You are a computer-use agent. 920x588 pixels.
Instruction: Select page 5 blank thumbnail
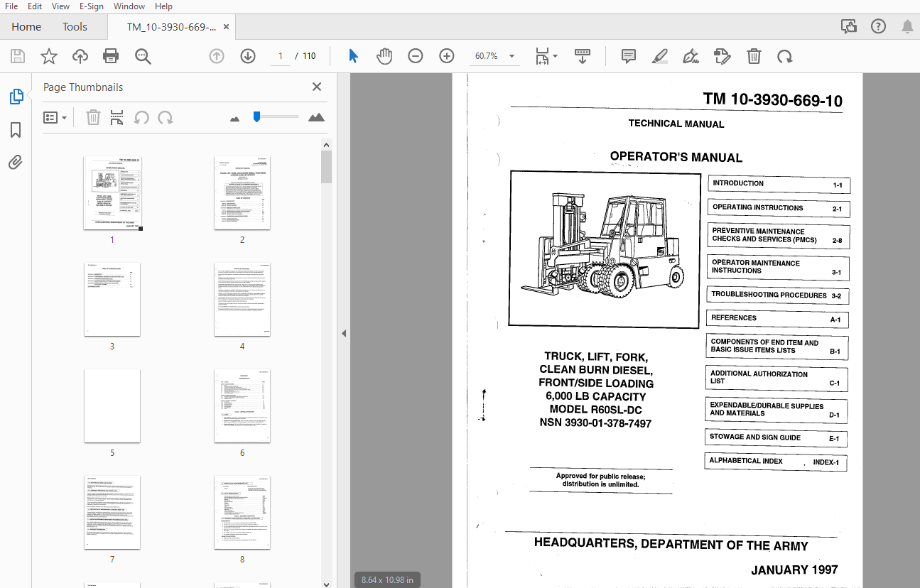(x=112, y=406)
